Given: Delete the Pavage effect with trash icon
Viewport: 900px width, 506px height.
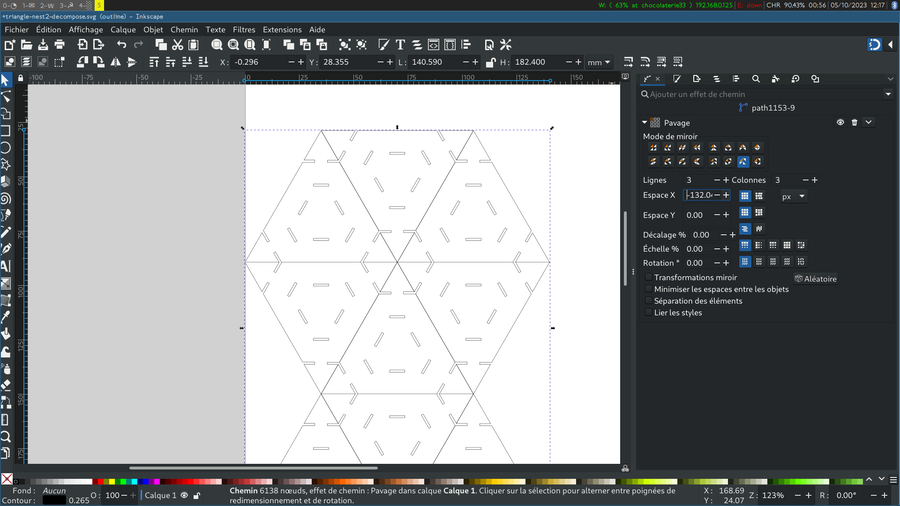Looking at the screenshot, I should tap(854, 122).
